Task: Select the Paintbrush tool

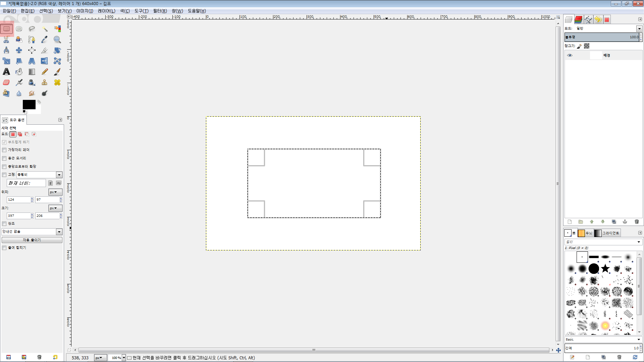Action: click(x=57, y=72)
